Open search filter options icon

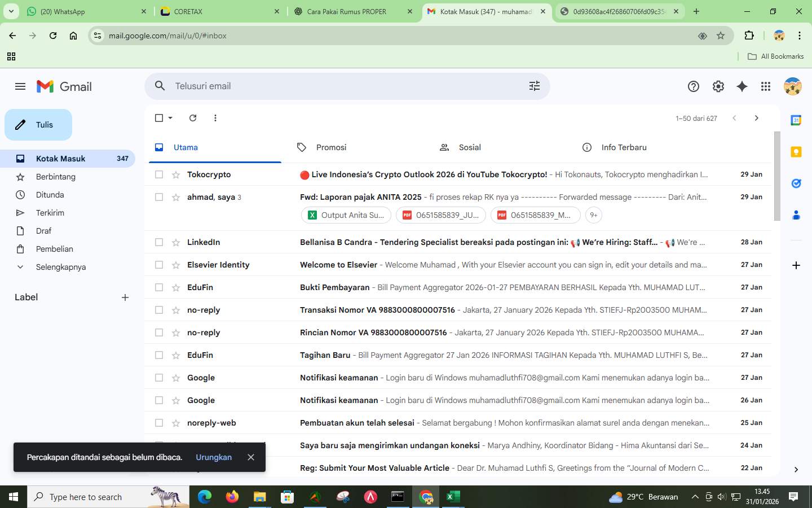coord(534,86)
